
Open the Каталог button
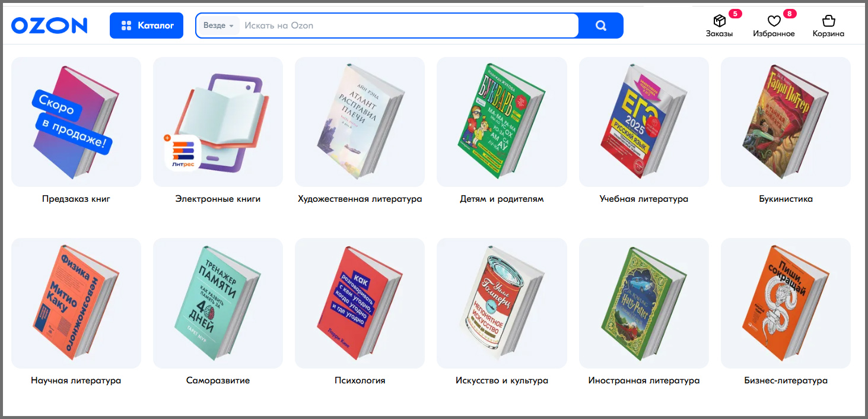tap(147, 26)
